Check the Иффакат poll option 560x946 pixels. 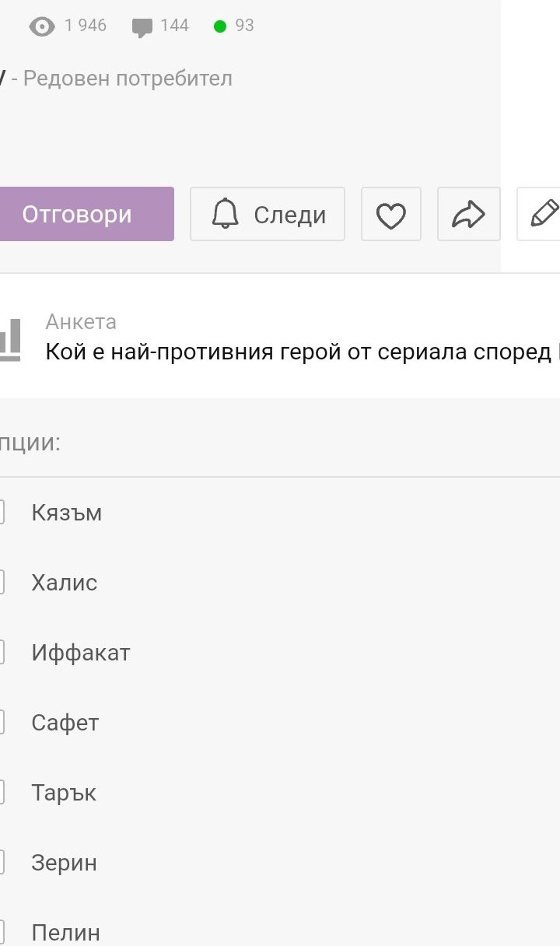click(2, 653)
